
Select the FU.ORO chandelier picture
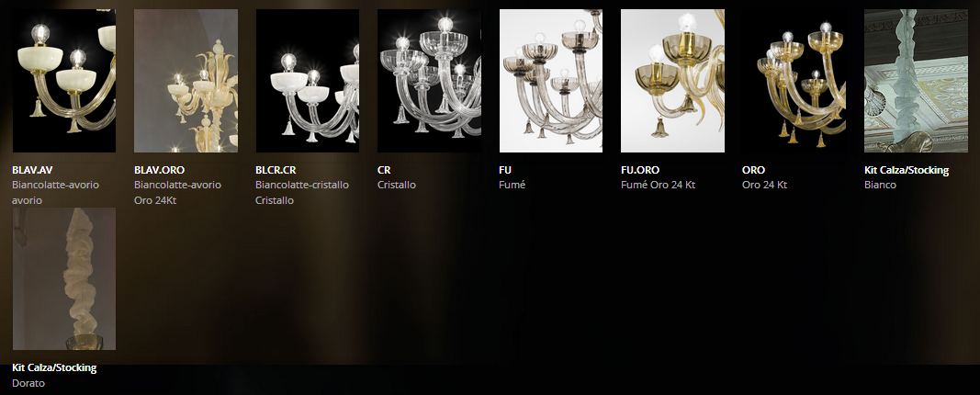pos(672,81)
